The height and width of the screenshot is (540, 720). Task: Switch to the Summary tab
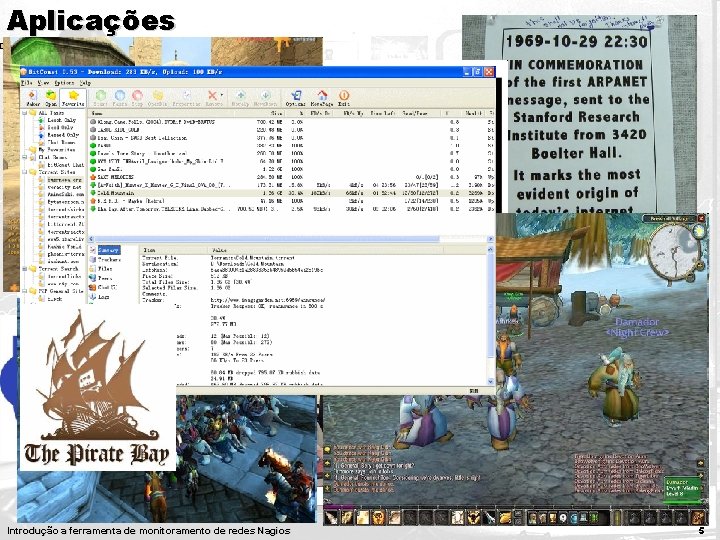pos(108,250)
